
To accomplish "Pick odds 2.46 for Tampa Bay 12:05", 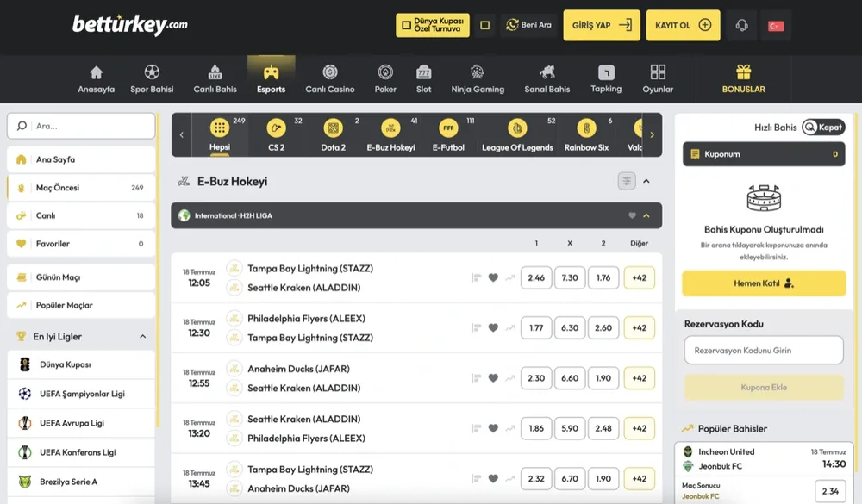I will pyautogui.click(x=536, y=277).
